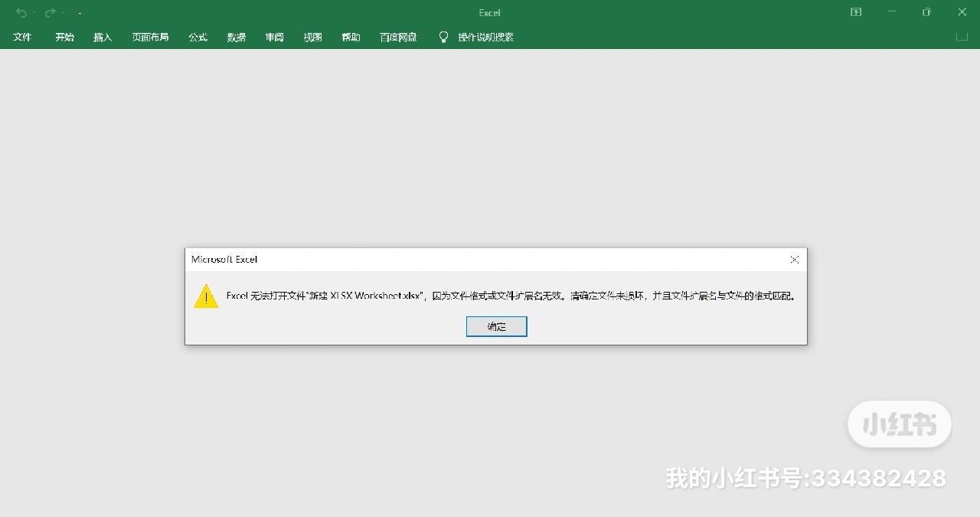Viewport: 980px width, 517px height.
Task: Close the Excel application window
Action: click(962, 12)
